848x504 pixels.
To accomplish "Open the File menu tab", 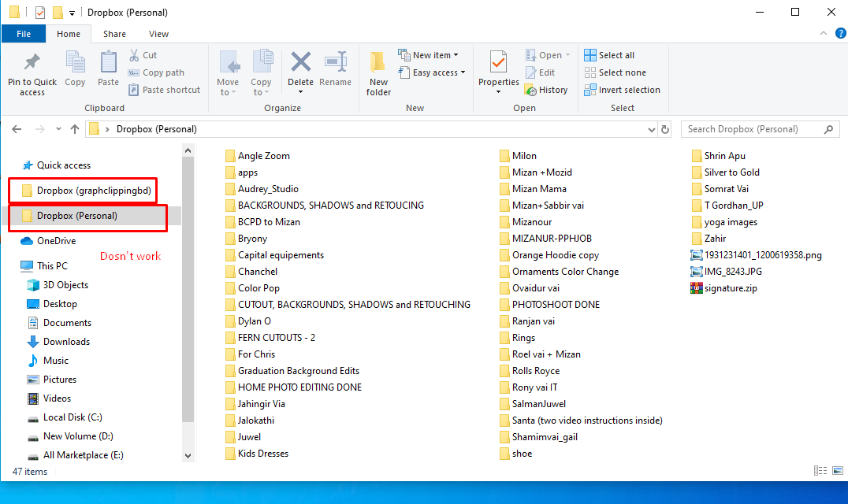I will (x=24, y=34).
